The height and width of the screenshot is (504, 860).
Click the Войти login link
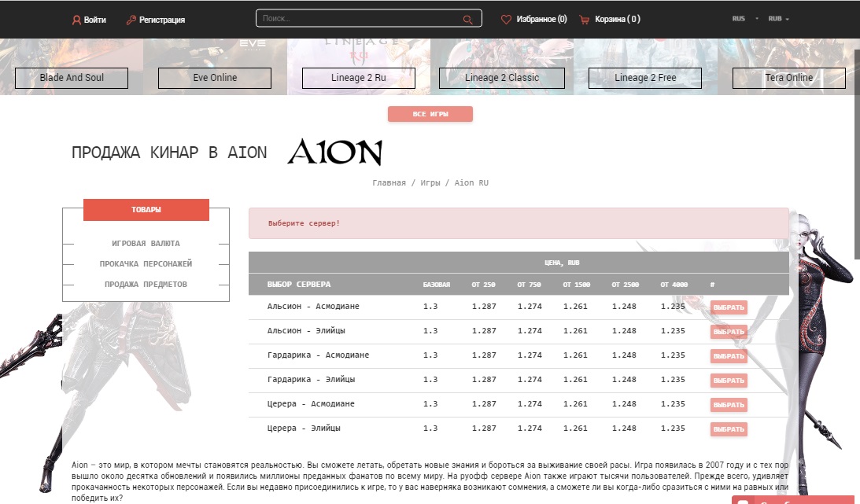[x=95, y=20]
